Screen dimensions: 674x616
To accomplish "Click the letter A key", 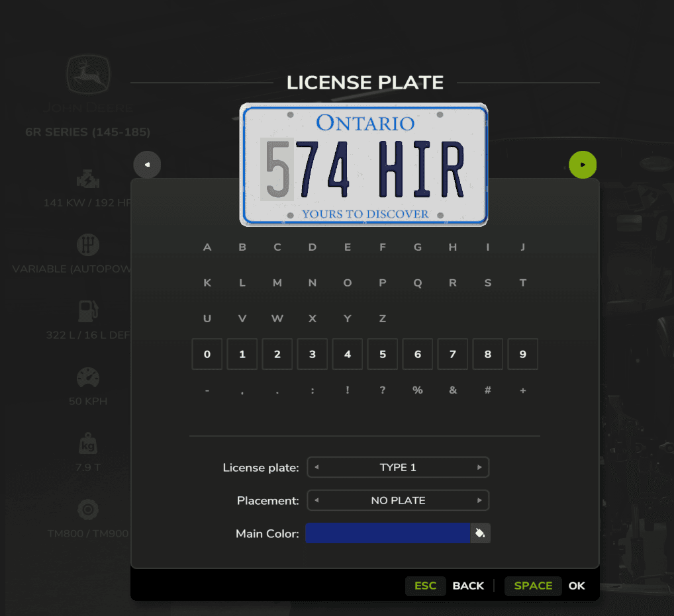I will tap(207, 247).
